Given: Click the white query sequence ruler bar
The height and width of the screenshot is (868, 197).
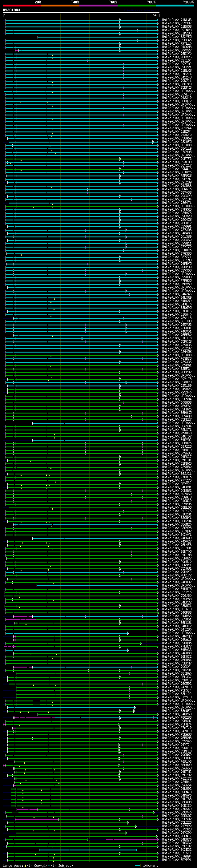Looking at the screenshot, I should coord(81,12).
